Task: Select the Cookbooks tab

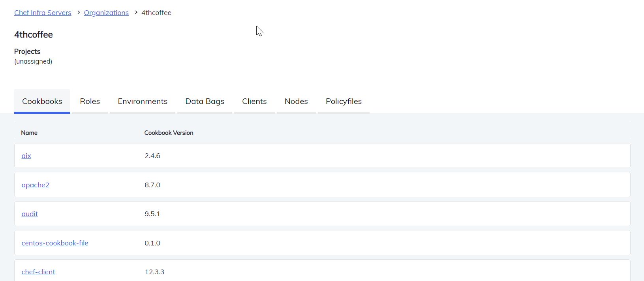Action: [42, 101]
